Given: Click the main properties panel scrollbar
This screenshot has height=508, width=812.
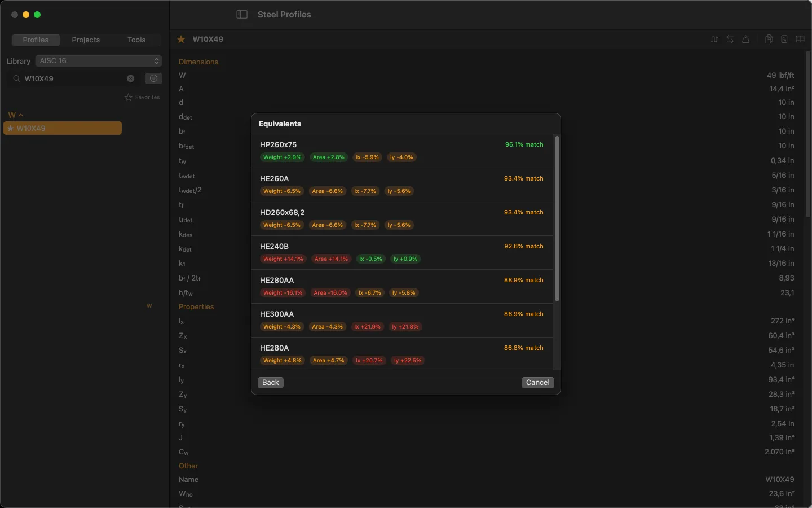Looking at the screenshot, I should click(808, 135).
